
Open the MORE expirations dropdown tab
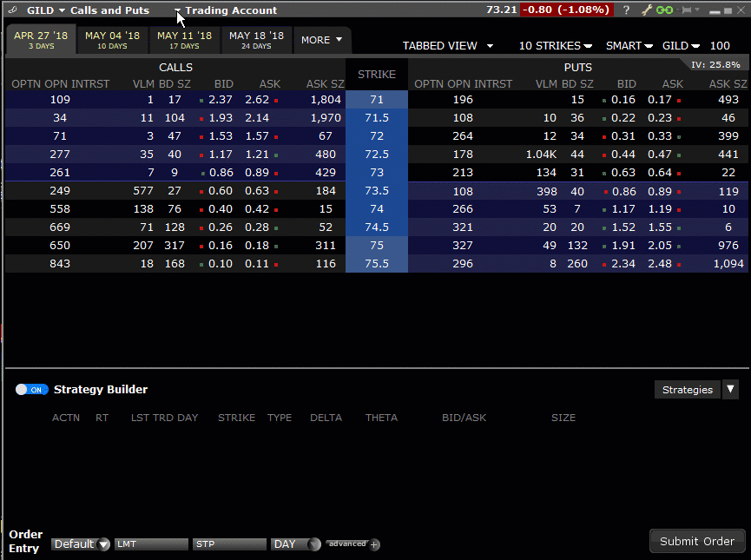pos(321,40)
